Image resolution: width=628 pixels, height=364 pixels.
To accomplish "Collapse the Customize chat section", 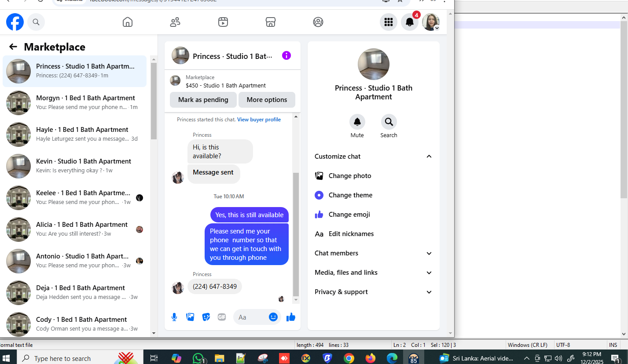I will click(x=374, y=157).
